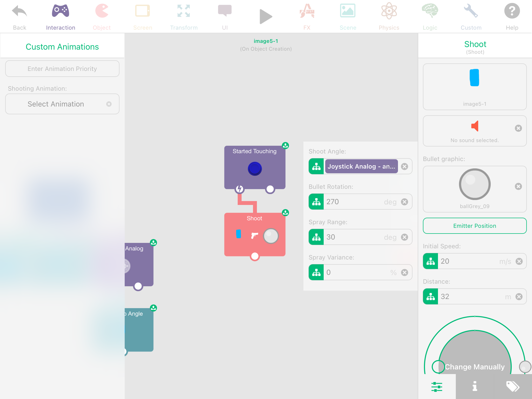Screen dimensions: 532x399
Task: Open the Initial Speed link selector
Action: point(430,261)
